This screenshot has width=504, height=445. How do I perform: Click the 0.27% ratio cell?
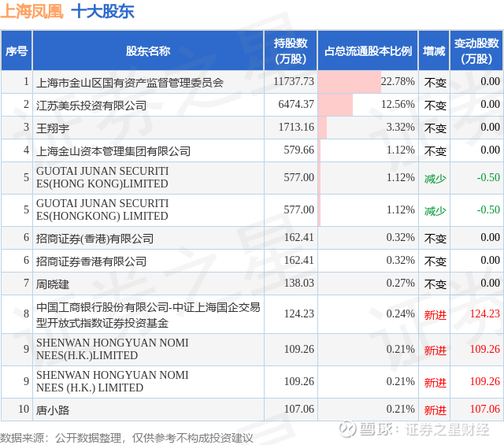pos(368,284)
